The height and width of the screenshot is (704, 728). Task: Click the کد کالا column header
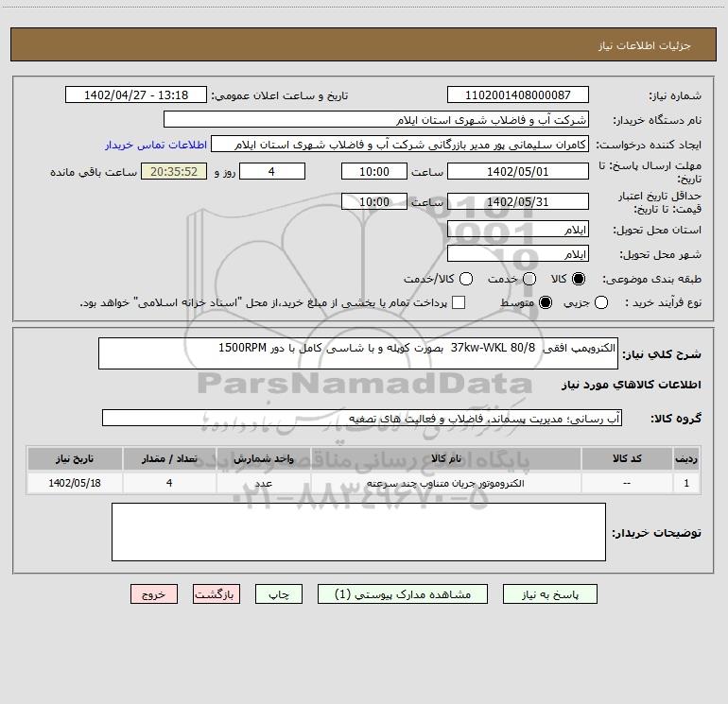pos(627,458)
